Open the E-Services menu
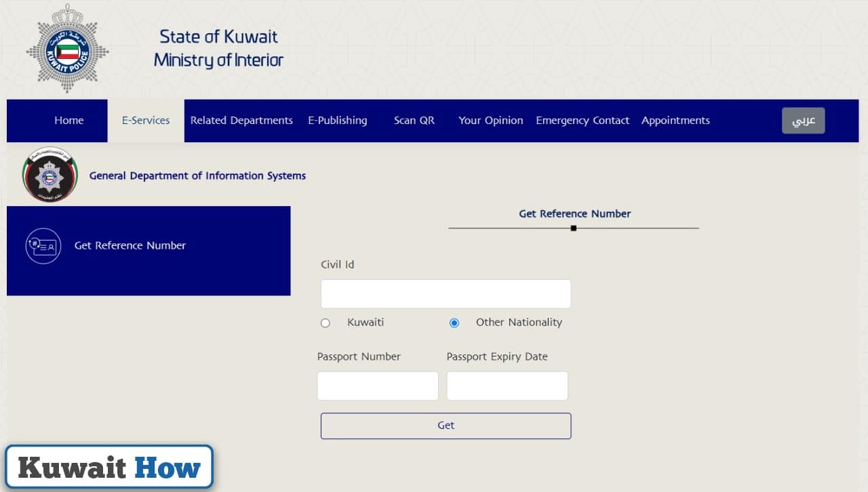The width and height of the screenshot is (868, 492). point(145,120)
